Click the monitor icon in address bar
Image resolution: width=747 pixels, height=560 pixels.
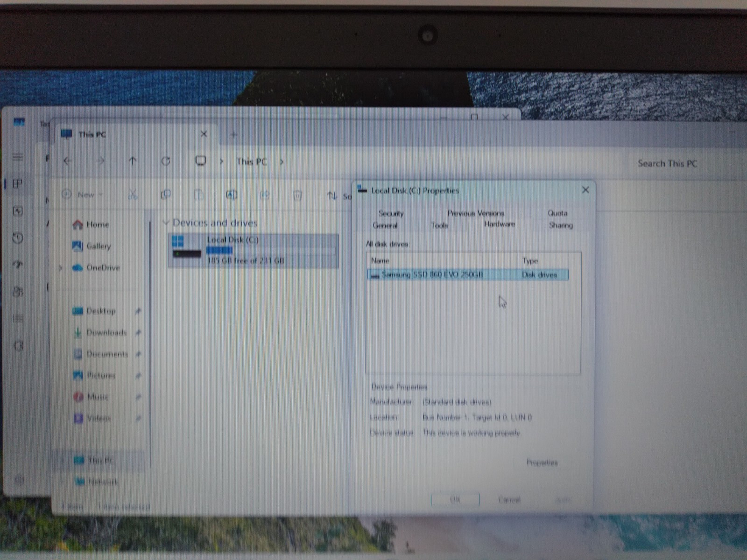[x=200, y=161]
